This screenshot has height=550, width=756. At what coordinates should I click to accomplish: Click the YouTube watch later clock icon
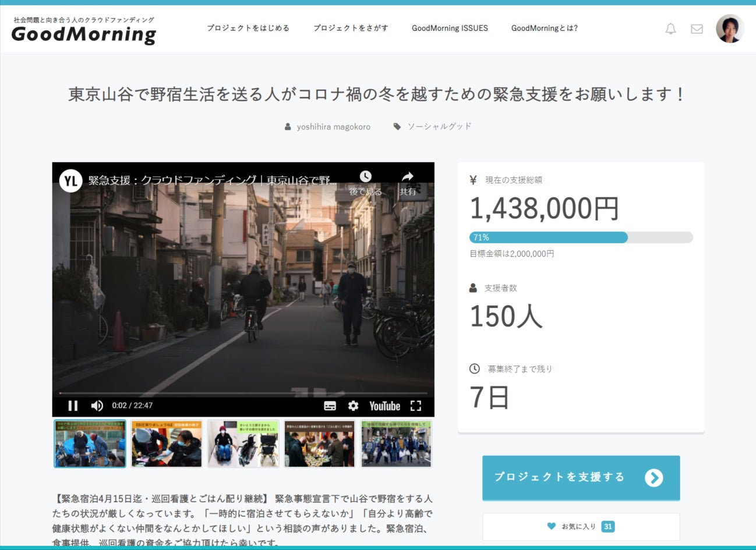[365, 177]
